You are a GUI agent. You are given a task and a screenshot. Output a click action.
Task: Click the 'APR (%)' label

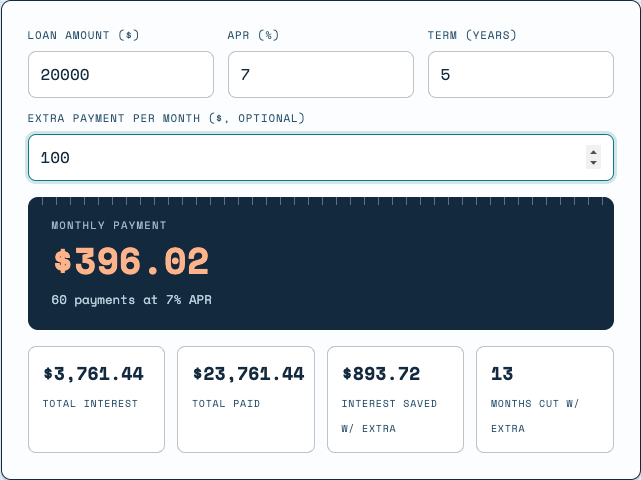[x=253, y=35]
